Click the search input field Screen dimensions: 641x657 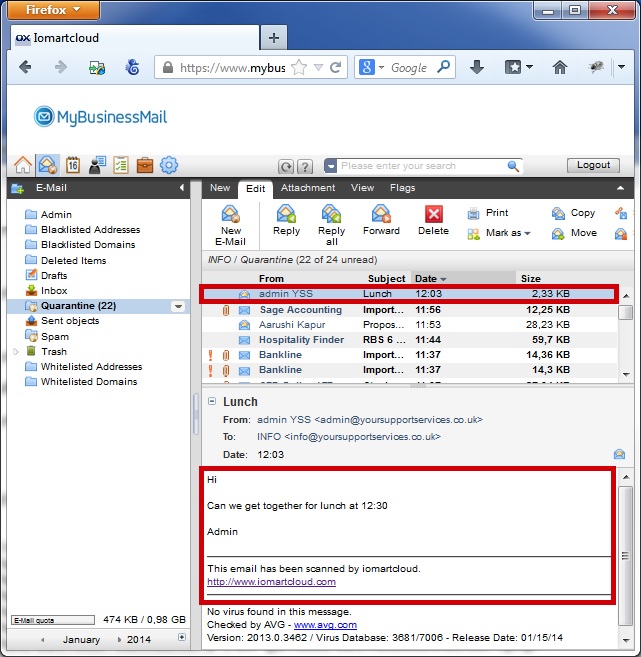pyautogui.click(x=423, y=166)
